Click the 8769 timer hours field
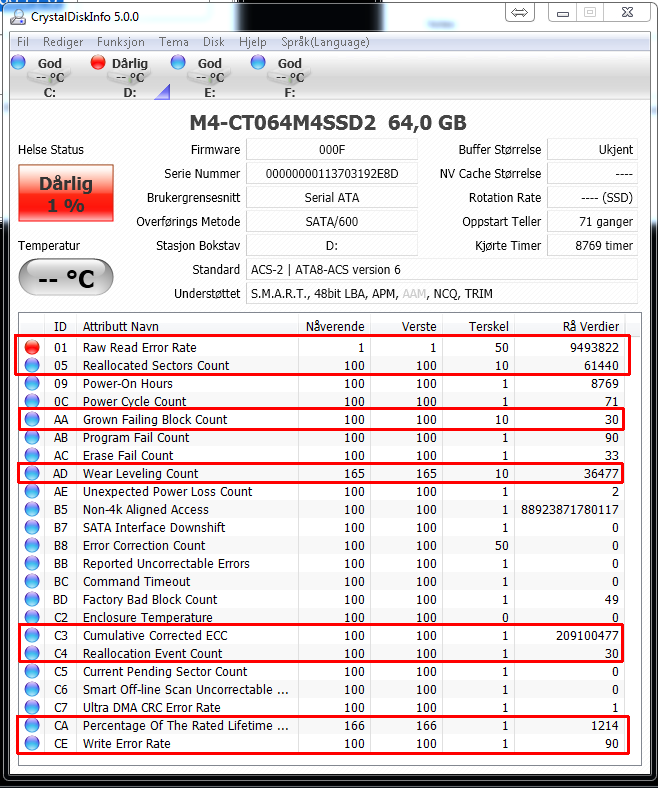Screen dimensions: 658x788 [x=592, y=246]
